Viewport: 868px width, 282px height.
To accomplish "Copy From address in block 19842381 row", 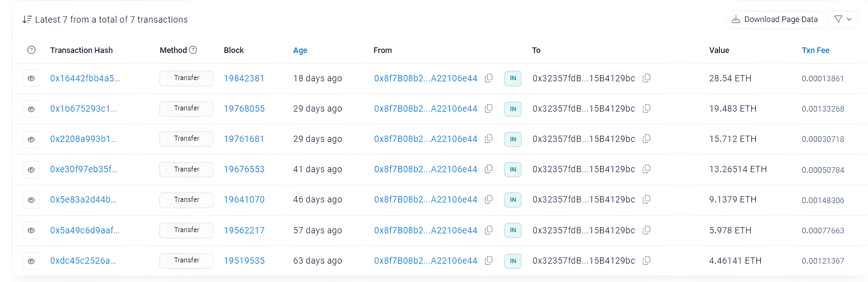I will pyautogui.click(x=489, y=78).
